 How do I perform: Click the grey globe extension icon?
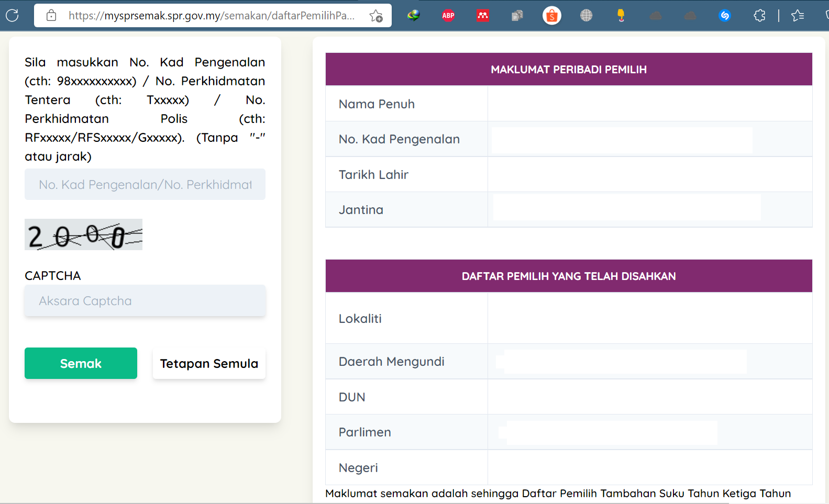[586, 16]
